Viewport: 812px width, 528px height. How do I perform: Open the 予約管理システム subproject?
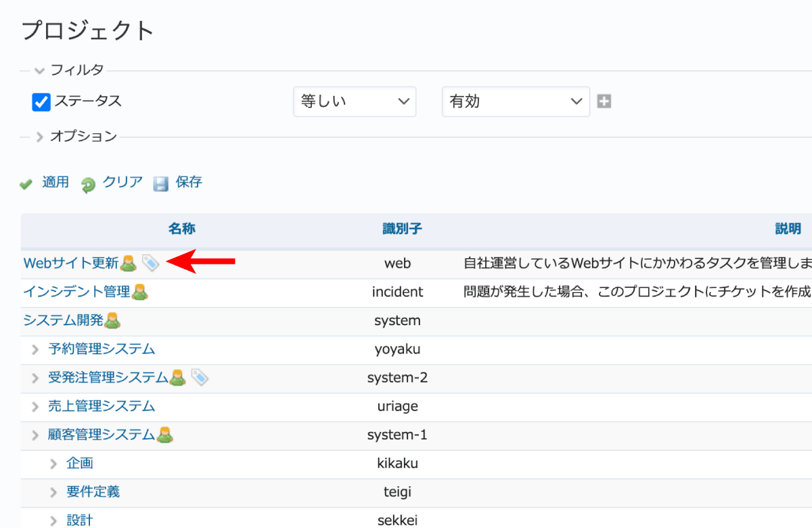pyautogui.click(x=101, y=349)
